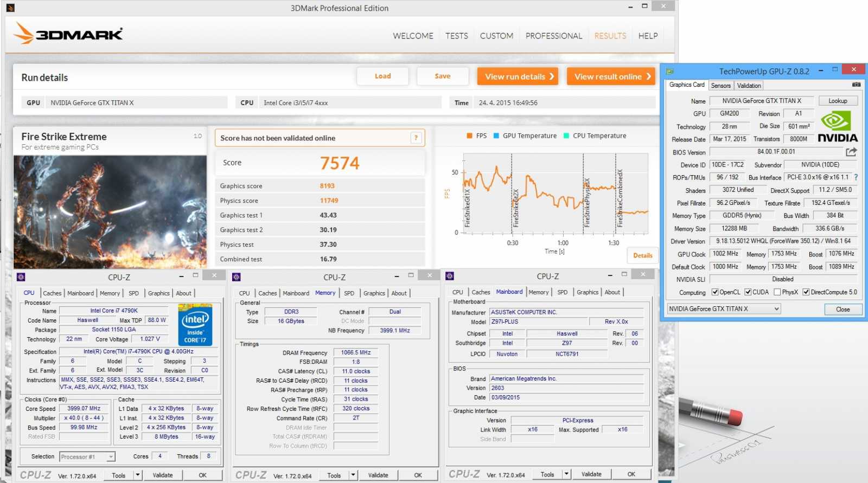The image size is (868, 483).
Task: Expand Tools dropdown arrow in CPU-Z Memory window
Action: [353, 475]
